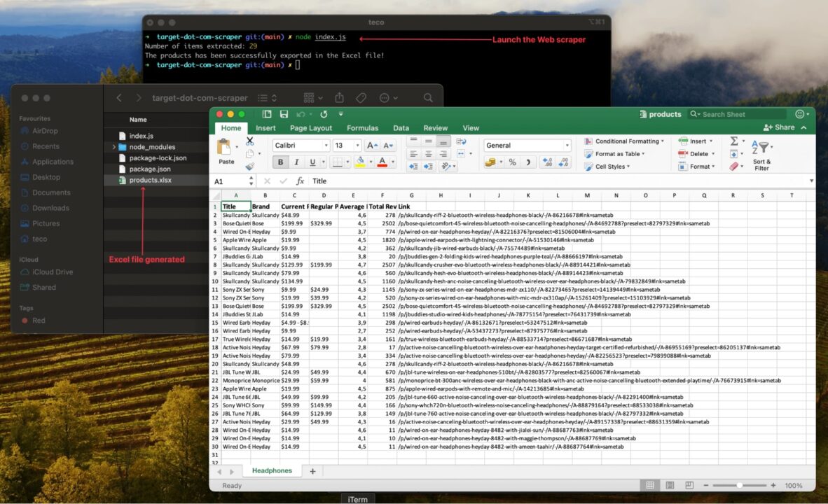The width and height of the screenshot is (828, 504).
Task: Apply Comma style number format
Action: (527, 162)
